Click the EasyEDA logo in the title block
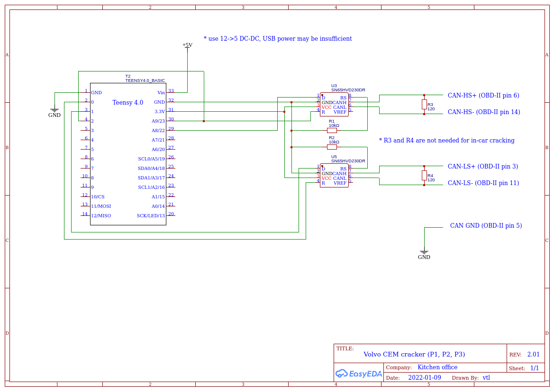This screenshot has height=392, width=554. click(358, 374)
